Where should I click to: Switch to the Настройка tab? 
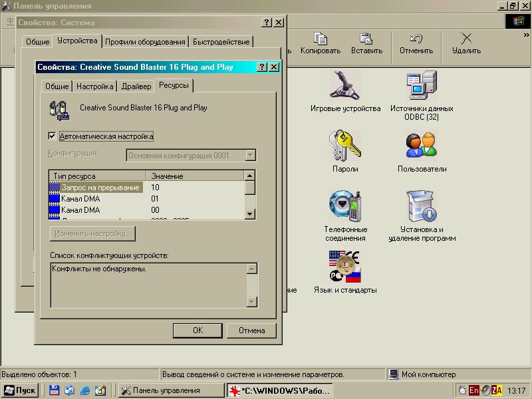point(94,86)
